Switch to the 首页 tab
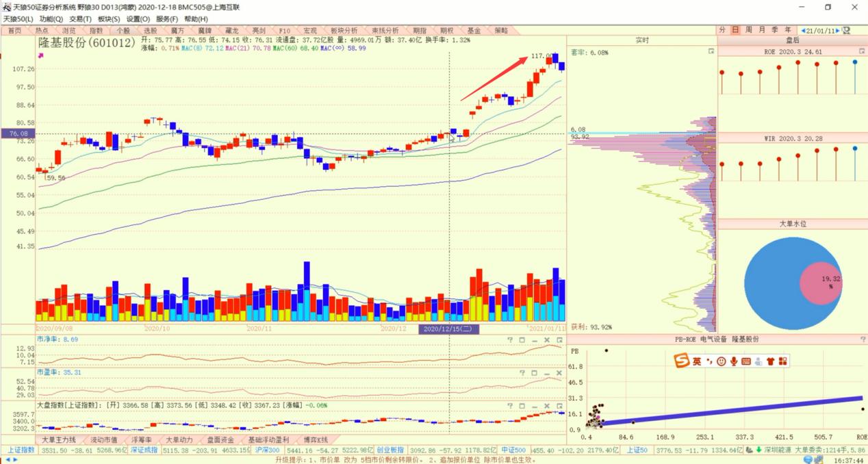 [x=15, y=31]
